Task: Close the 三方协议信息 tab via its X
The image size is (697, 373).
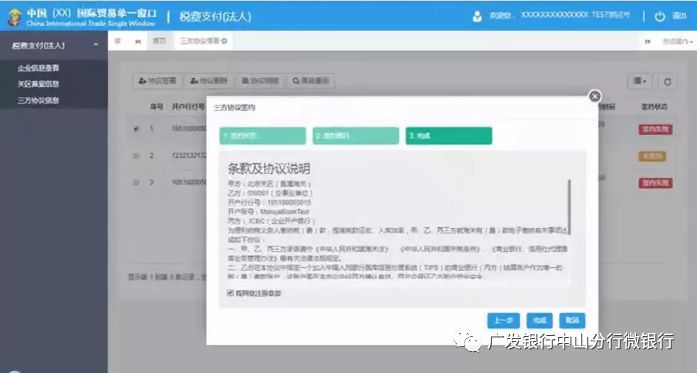Action: [x=224, y=41]
